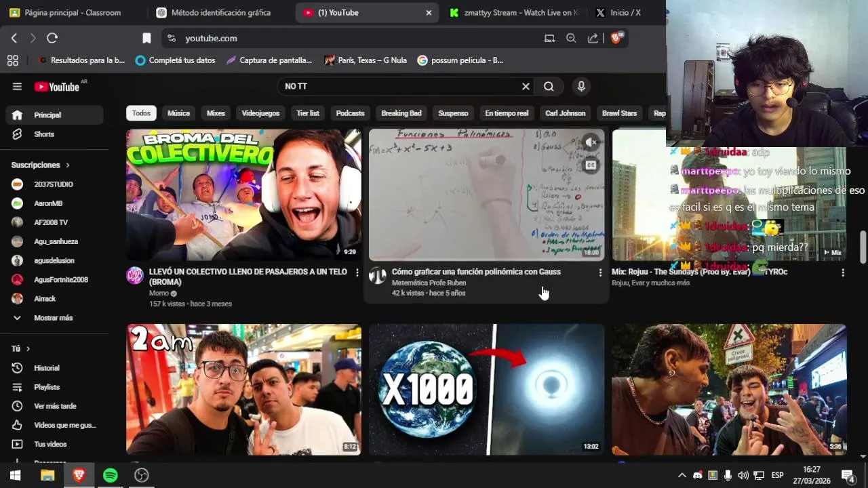
Task: Select the Carl Johnson filter chip
Action: pyautogui.click(x=565, y=113)
